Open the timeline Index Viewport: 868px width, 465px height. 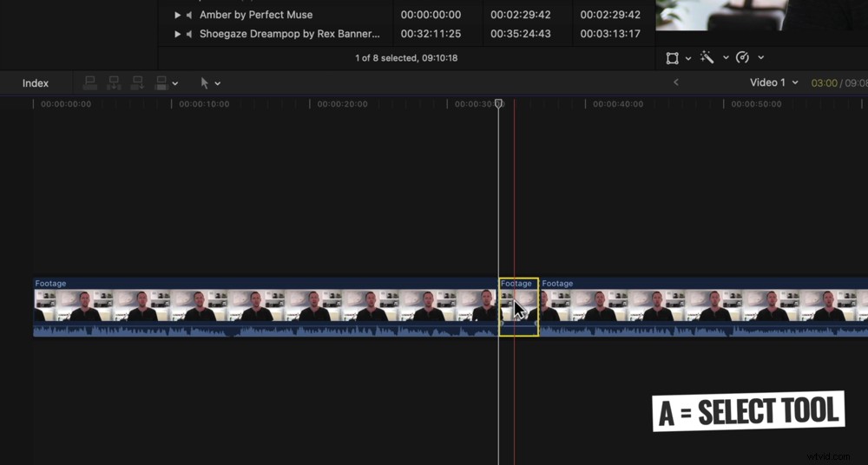click(x=36, y=83)
